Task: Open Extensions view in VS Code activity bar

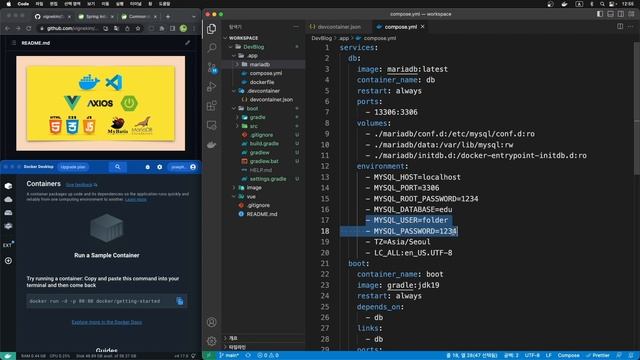Action: tap(211, 106)
